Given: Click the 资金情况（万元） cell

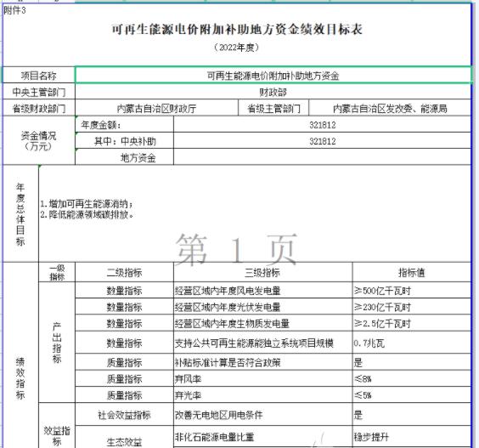Looking at the screenshot, I should tap(39, 140).
